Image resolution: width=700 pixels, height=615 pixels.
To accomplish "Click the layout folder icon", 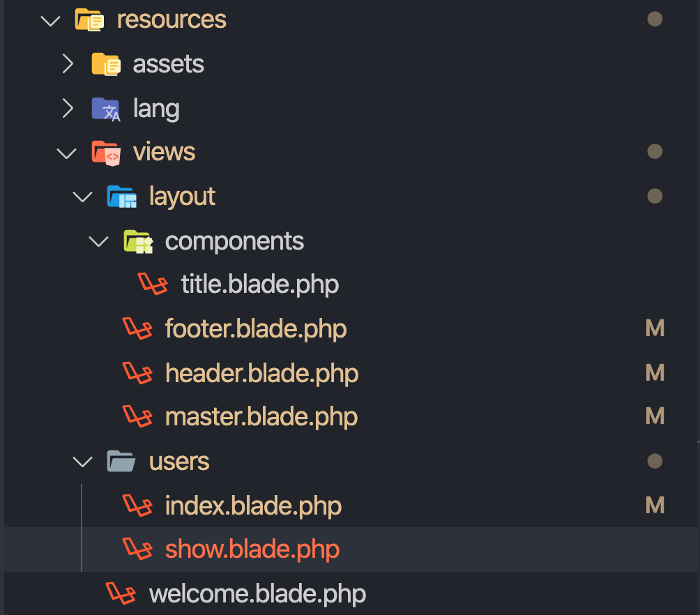I will (x=122, y=197).
